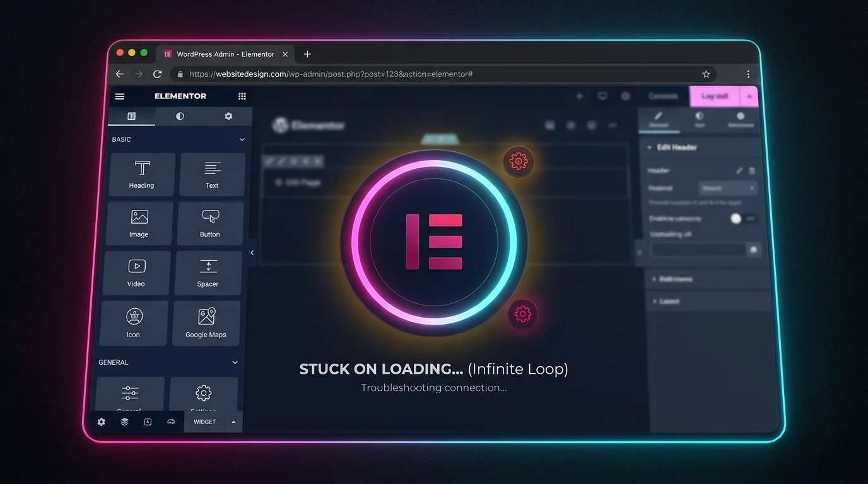
Task: Open the arrow beside the pink button
Action: (749, 96)
